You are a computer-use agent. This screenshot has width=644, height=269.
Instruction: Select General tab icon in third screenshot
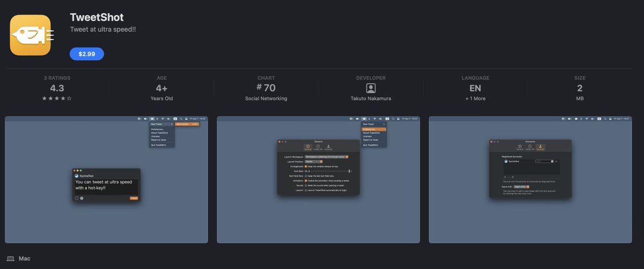tap(520, 147)
